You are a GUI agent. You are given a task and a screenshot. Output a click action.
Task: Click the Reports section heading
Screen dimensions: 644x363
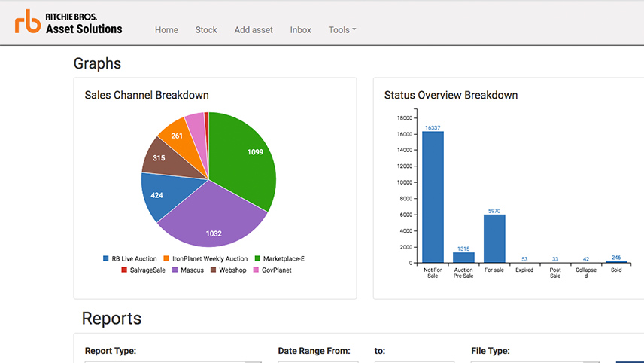111,319
